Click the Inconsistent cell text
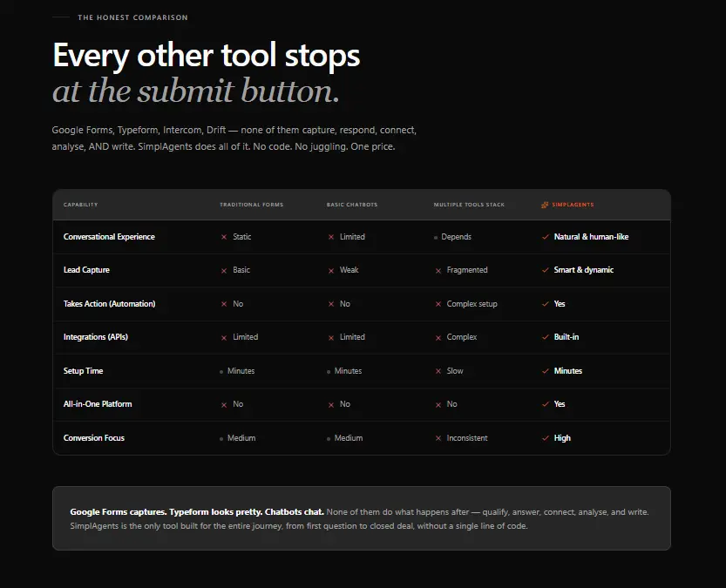This screenshot has width=726, height=588. [467, 437]
